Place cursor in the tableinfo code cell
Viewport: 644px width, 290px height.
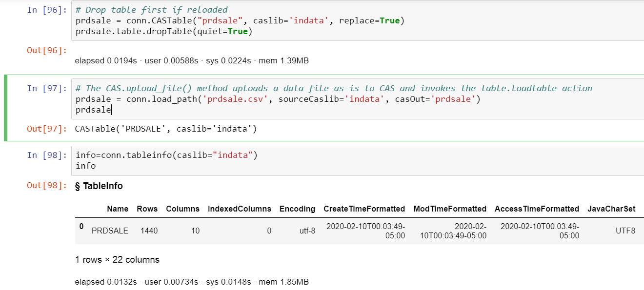166,155
